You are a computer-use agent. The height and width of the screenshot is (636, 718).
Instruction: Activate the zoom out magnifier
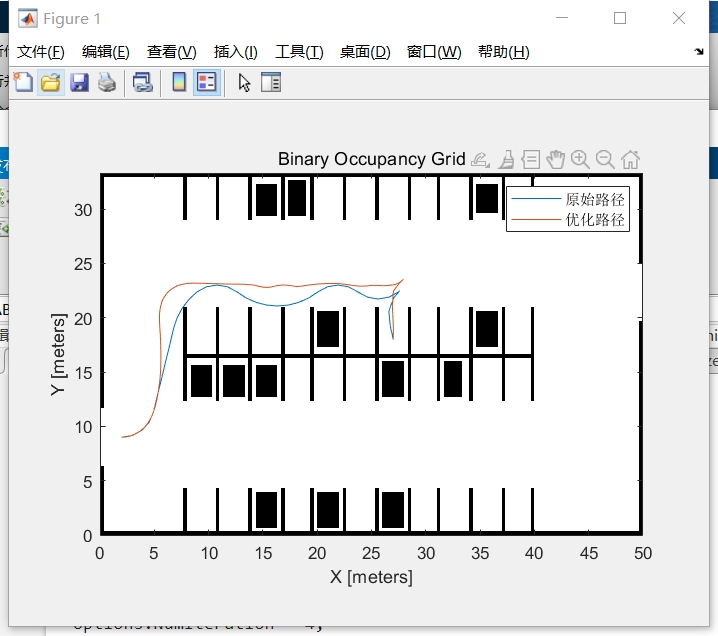point(605,160)
